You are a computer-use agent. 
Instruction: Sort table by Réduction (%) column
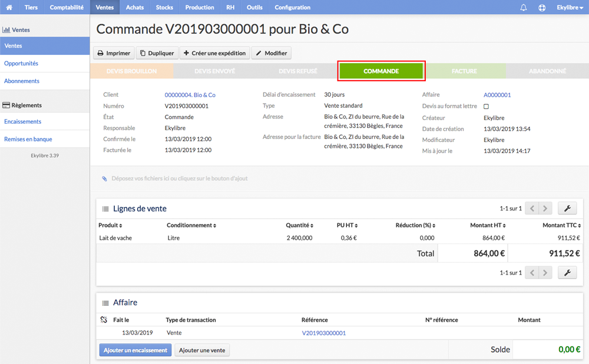point(415,226)
